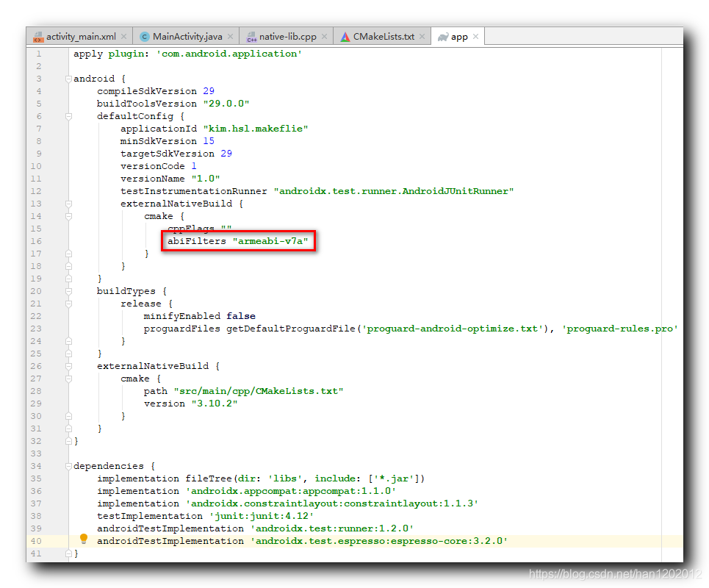
Task: Click 'proguard-android-optimize.txt' string
Action: point(452,329)
